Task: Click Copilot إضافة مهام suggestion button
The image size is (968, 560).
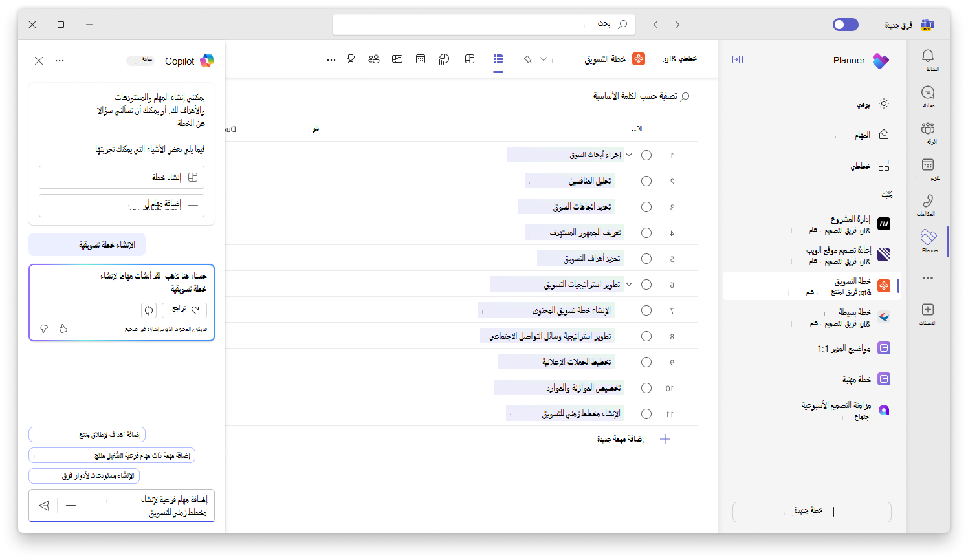Action: click(x=122, y=205)
